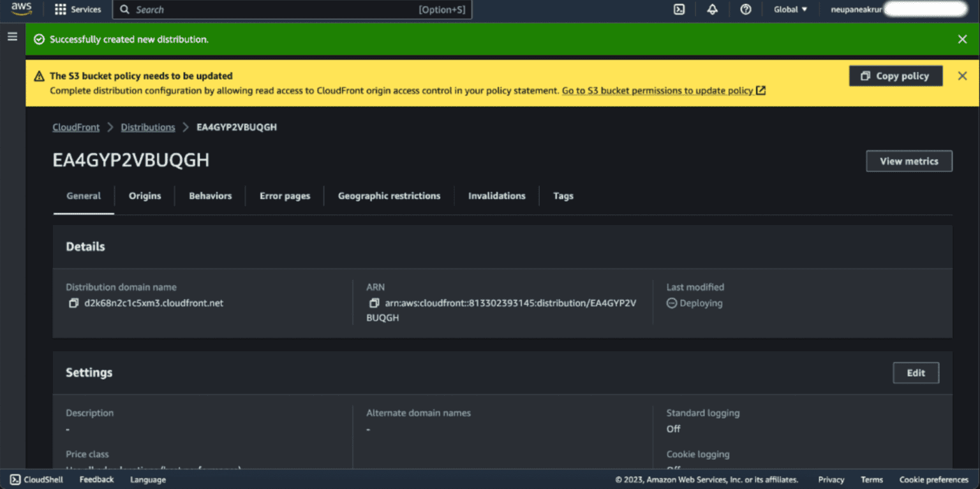Open AWS help via the question mark icon
Screen dimensions: 980x489
745,10
